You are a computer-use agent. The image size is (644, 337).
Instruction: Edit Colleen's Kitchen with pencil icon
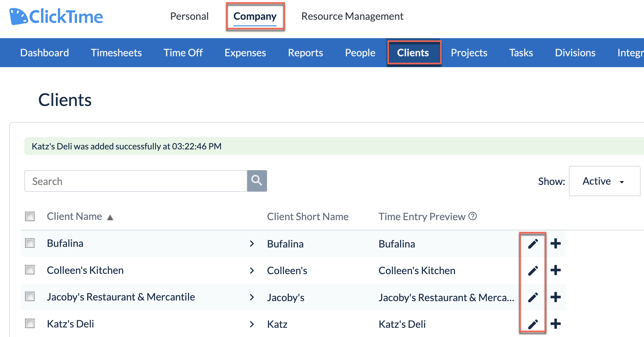[x=533, y=271]
